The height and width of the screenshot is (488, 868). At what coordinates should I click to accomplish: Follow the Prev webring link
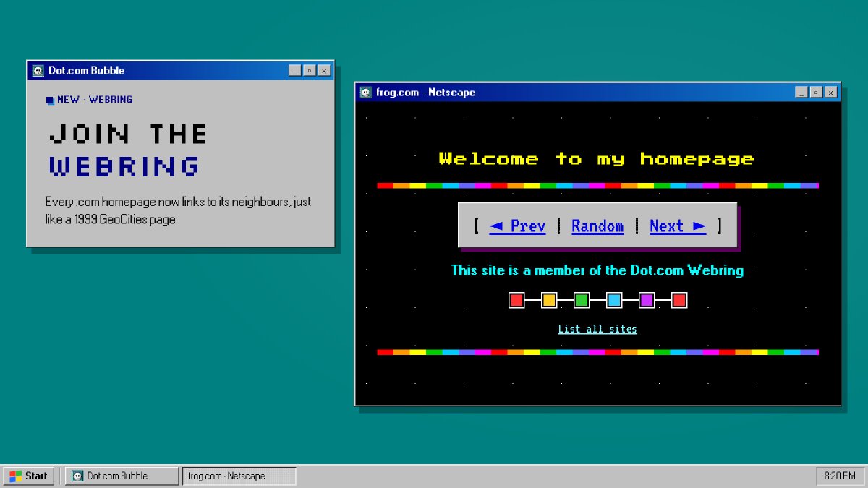(x=517, y=226)
